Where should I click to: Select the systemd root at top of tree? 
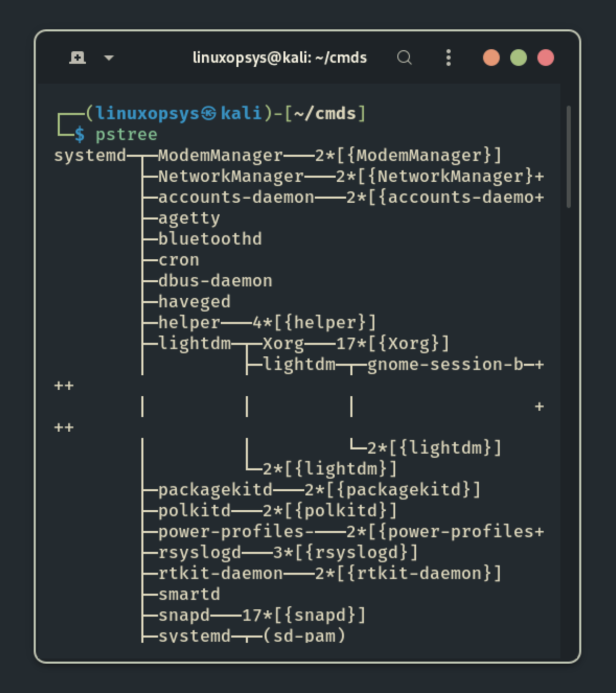[90, 155]
